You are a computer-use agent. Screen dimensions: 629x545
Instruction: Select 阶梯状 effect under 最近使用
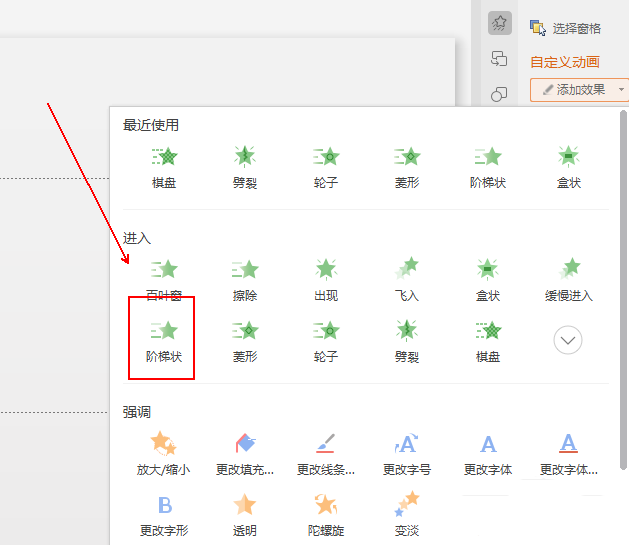pos(488,167)
